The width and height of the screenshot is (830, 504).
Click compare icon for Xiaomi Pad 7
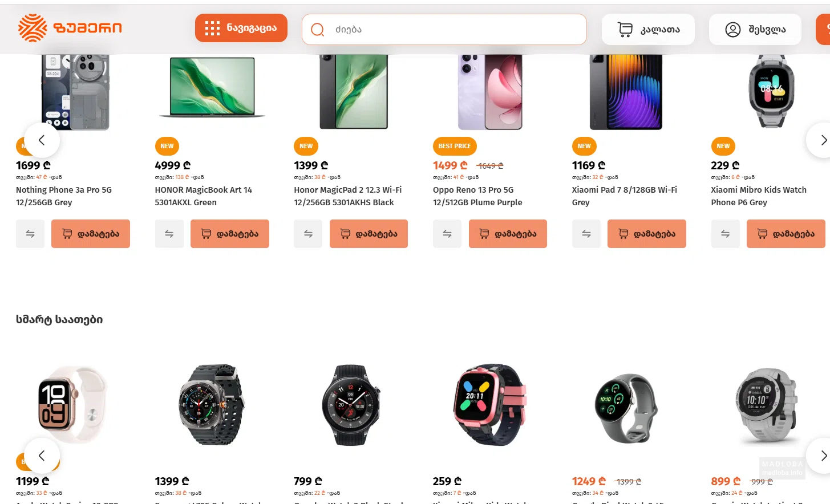click(x=586, y=234)
